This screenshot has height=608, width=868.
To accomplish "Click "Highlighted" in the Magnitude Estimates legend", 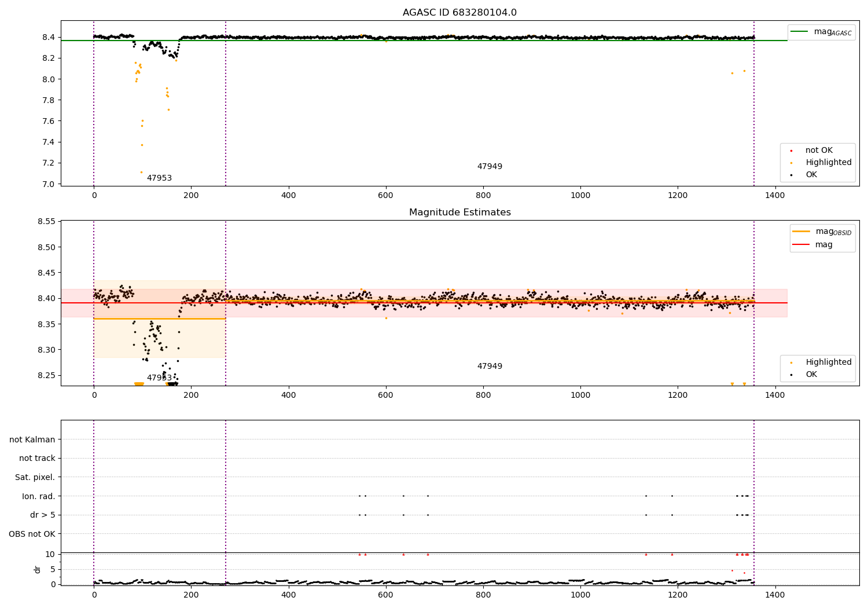I will pyautogui.click(x=829, y=362).
